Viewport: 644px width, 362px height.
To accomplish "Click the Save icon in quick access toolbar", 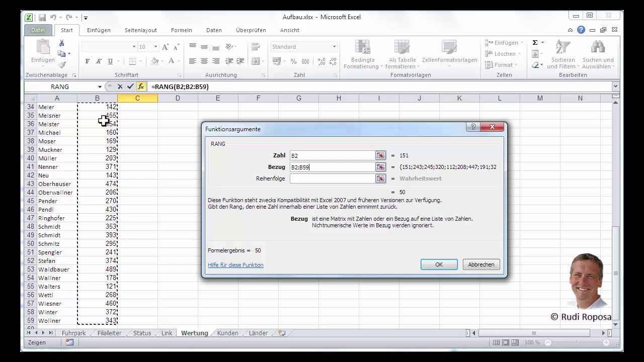I will (x=42, y=17).
